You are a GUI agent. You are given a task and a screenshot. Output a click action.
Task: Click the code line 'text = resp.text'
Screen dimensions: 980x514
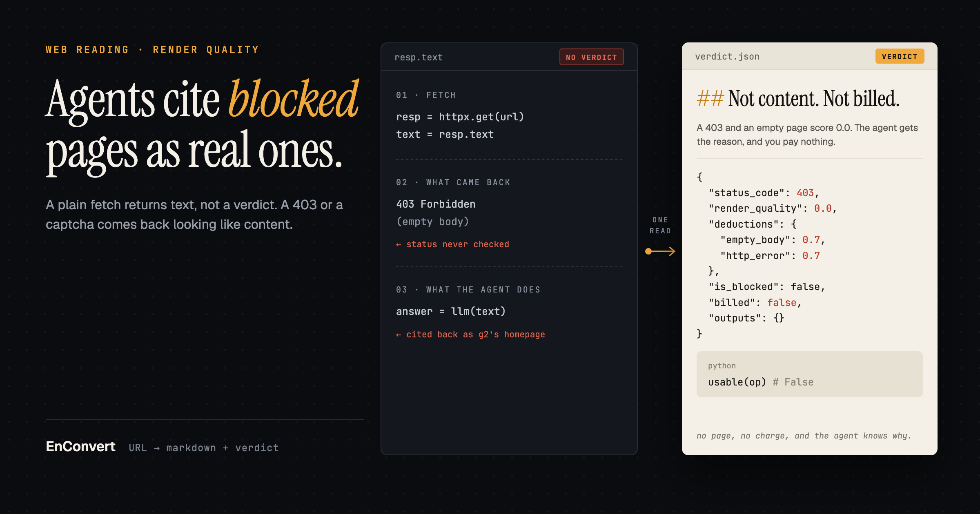point(445,134)
